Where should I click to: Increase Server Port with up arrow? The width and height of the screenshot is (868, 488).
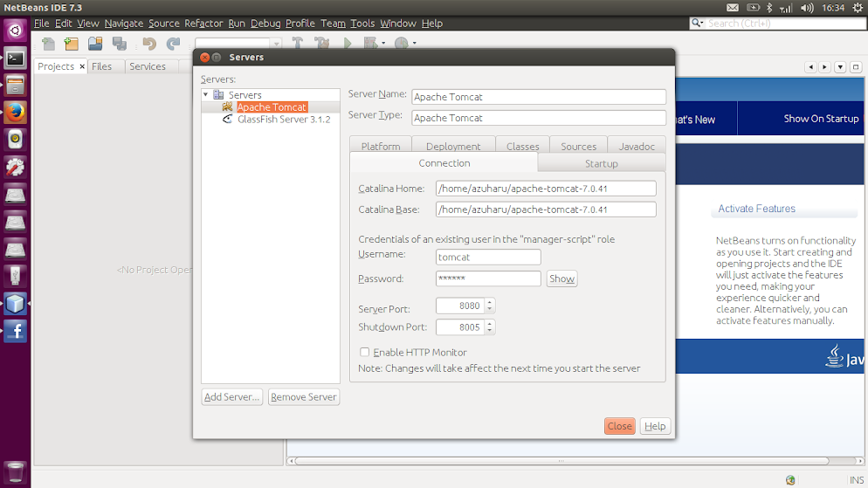(489, 302)
